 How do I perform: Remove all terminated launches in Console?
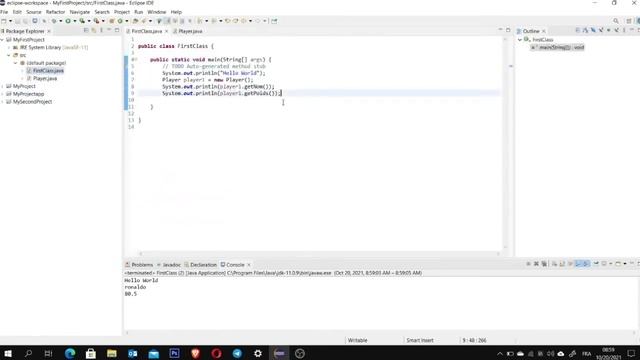point(544,264)
